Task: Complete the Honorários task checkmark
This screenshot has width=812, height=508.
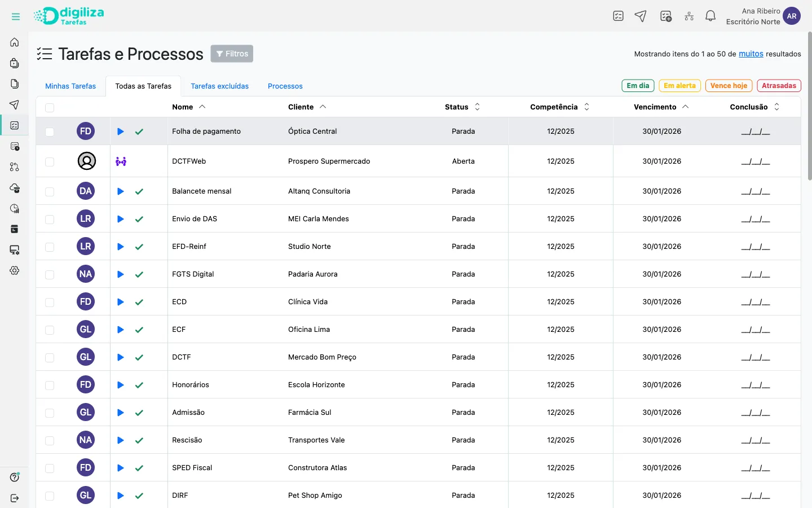Action: [x=139, y=385]
